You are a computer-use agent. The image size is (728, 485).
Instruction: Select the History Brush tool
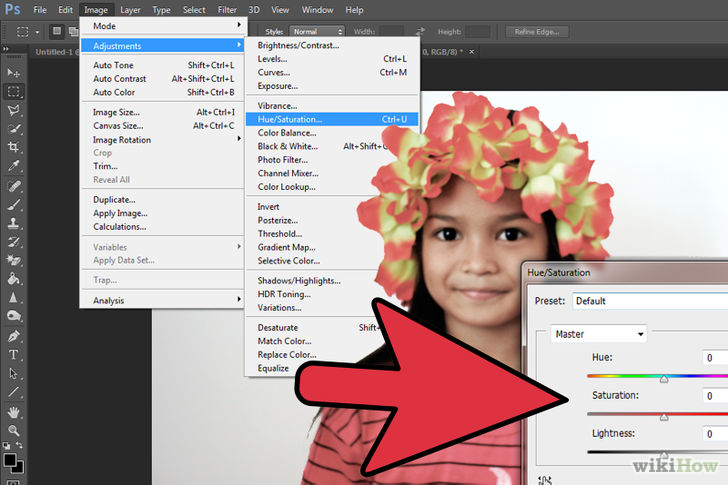pyautogui.click(x=13, y=242)
